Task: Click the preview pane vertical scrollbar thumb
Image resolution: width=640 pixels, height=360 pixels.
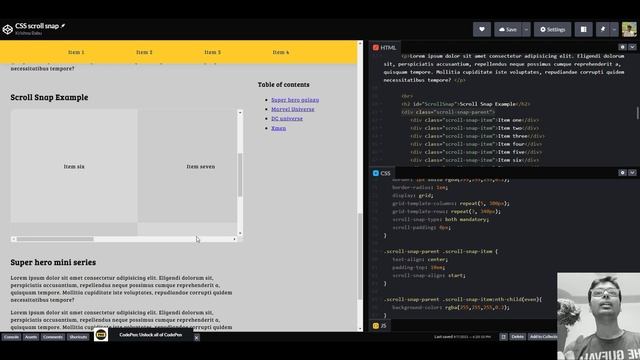Action: [360, 256]
